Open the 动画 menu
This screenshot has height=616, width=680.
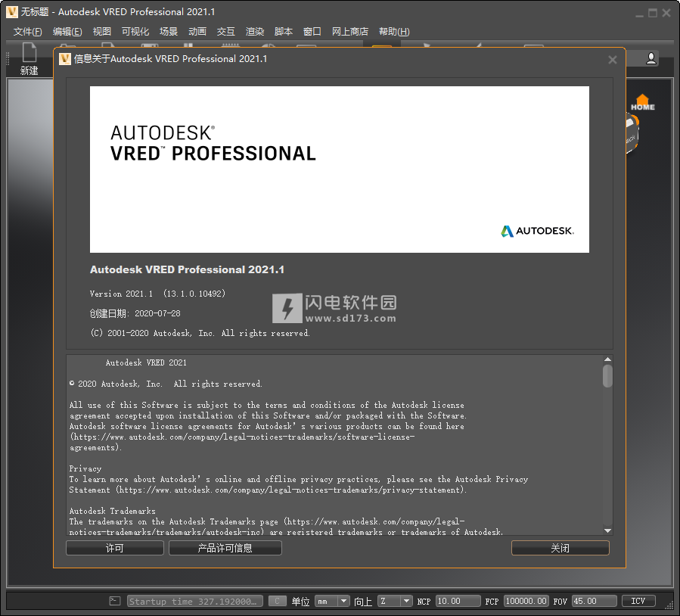[197, 32]
